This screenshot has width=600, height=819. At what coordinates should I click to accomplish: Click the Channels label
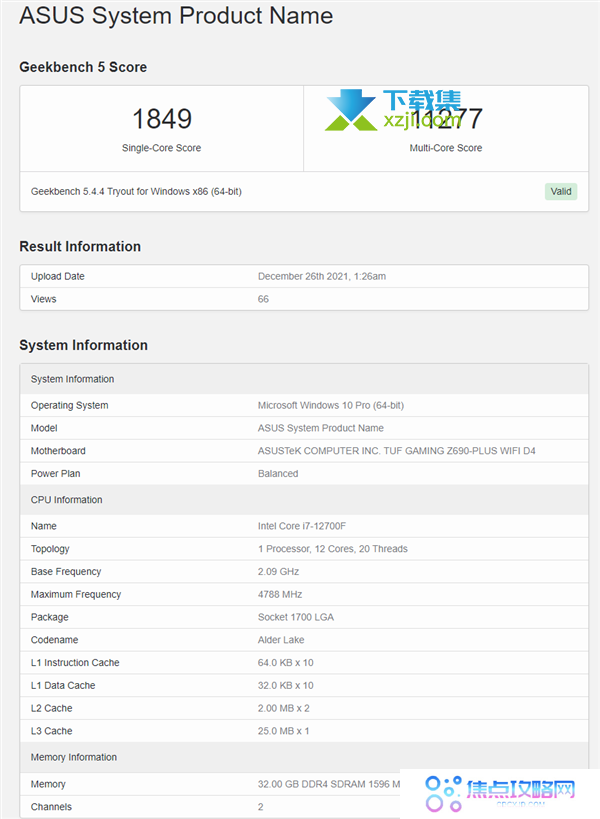click(51, 807)
